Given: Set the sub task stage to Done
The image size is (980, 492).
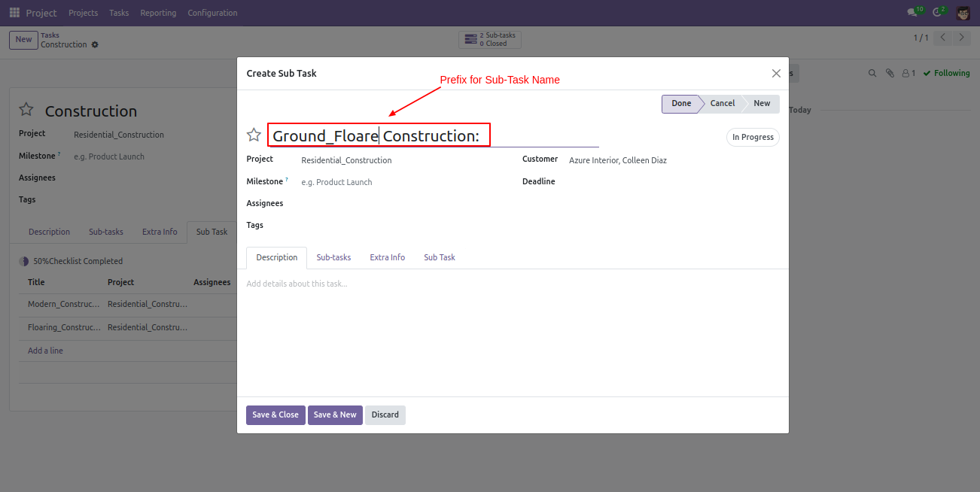Looking at the screenshot, I should [681, 104].
